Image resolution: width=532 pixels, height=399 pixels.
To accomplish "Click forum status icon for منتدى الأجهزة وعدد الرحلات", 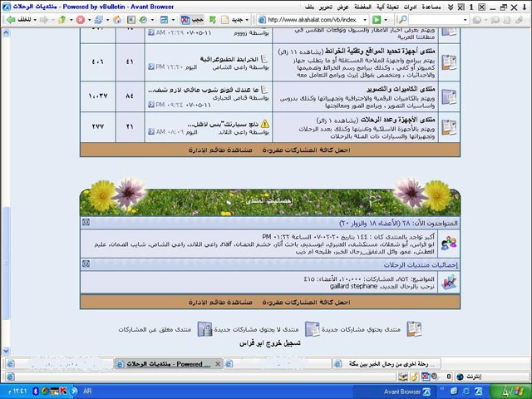I will tap(449, 127).
